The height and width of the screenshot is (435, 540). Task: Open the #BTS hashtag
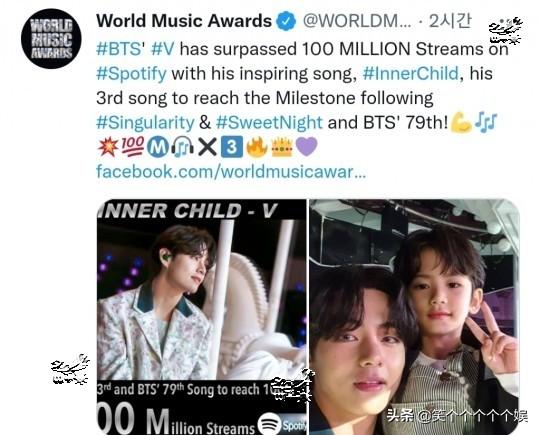click(121, 49)
